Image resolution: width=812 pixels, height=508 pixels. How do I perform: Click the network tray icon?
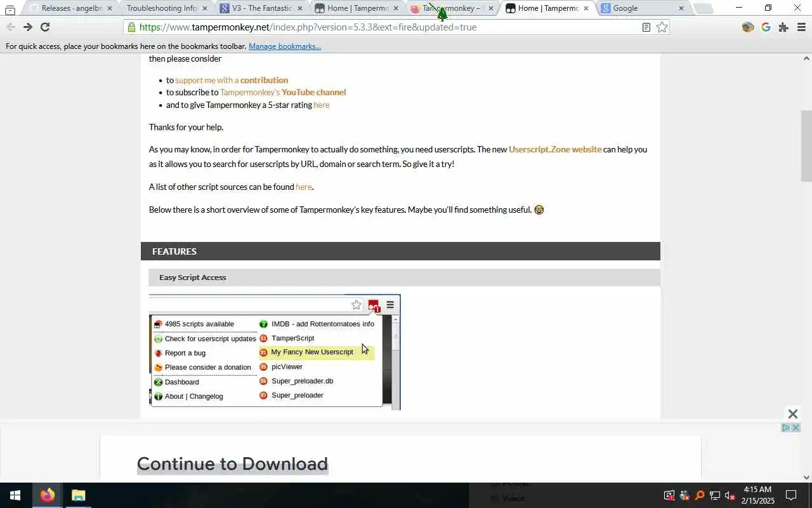coord(715,496)
